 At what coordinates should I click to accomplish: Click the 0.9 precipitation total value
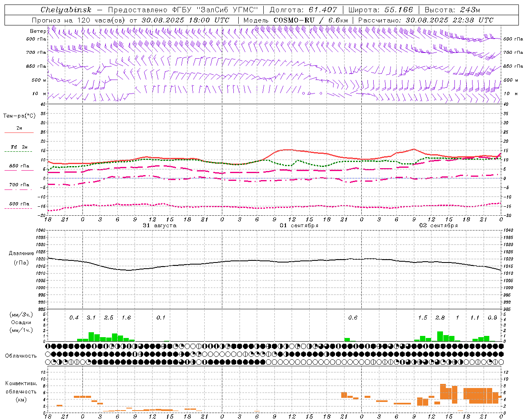(492, 318)
